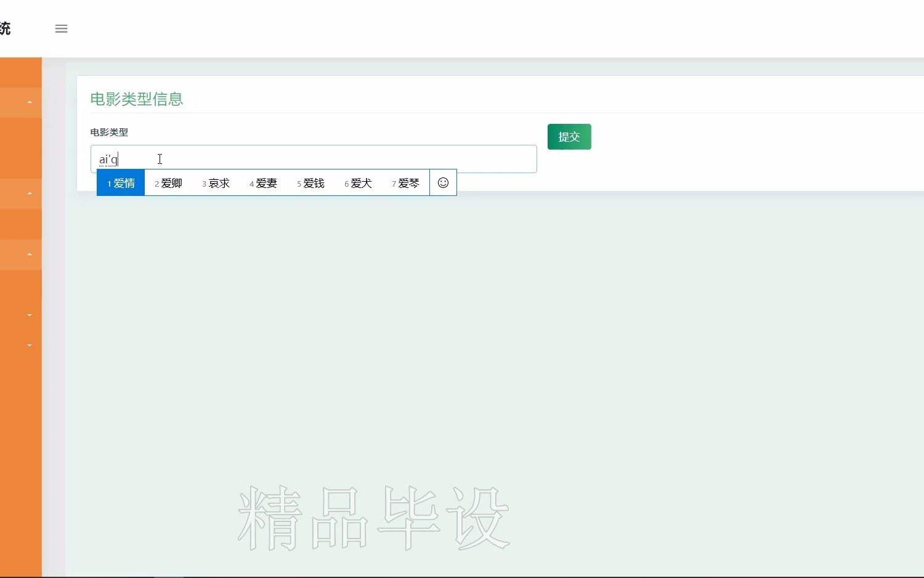
Task: Select IME candidate 爱情
Action: tap(121, 183)
